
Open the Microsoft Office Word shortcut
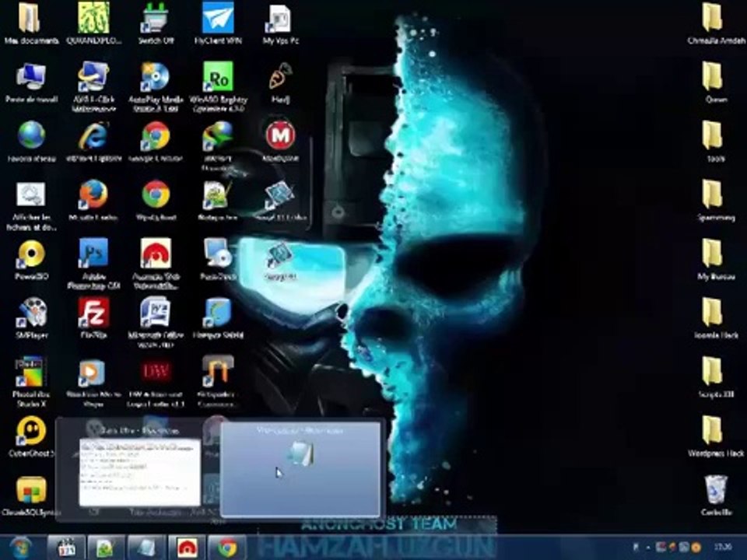[x=156, y=313]
